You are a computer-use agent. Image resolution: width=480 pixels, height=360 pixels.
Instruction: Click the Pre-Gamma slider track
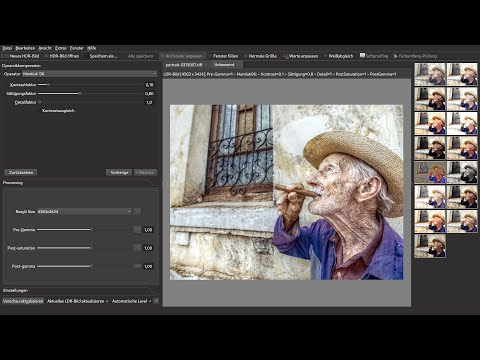pos(84,230)
